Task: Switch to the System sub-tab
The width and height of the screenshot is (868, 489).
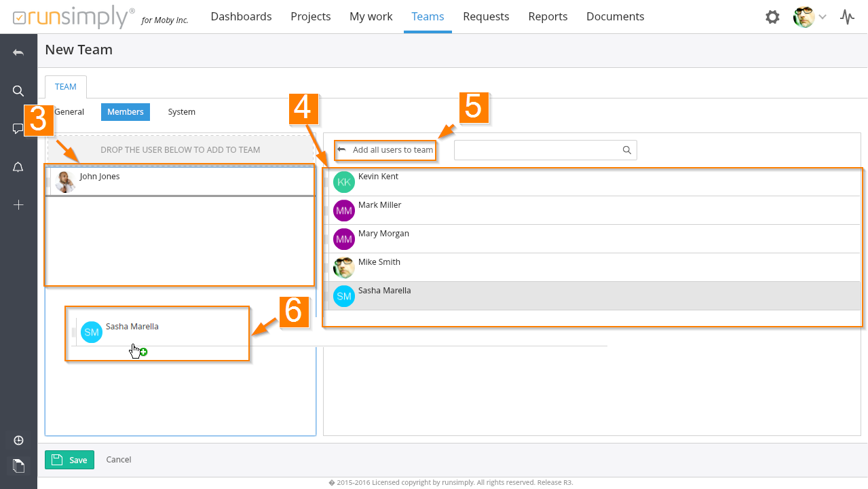Action: (x=181, y=112)
